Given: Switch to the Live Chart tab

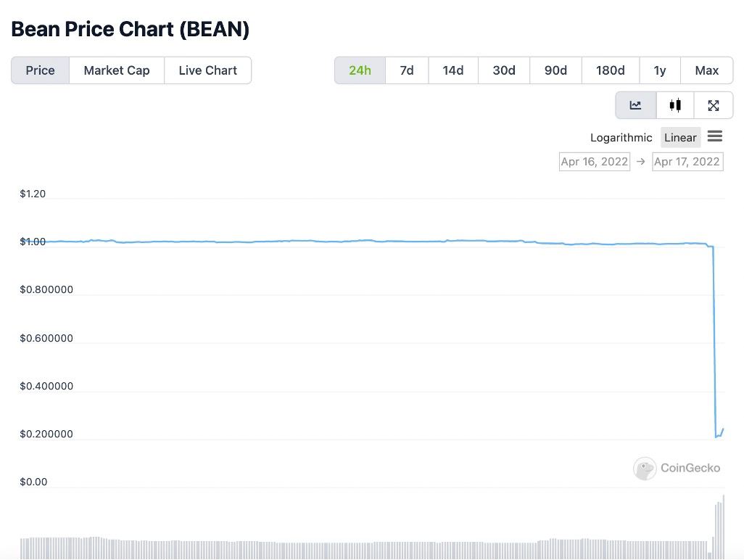Looking at the screenshot, I should [208, 70].
